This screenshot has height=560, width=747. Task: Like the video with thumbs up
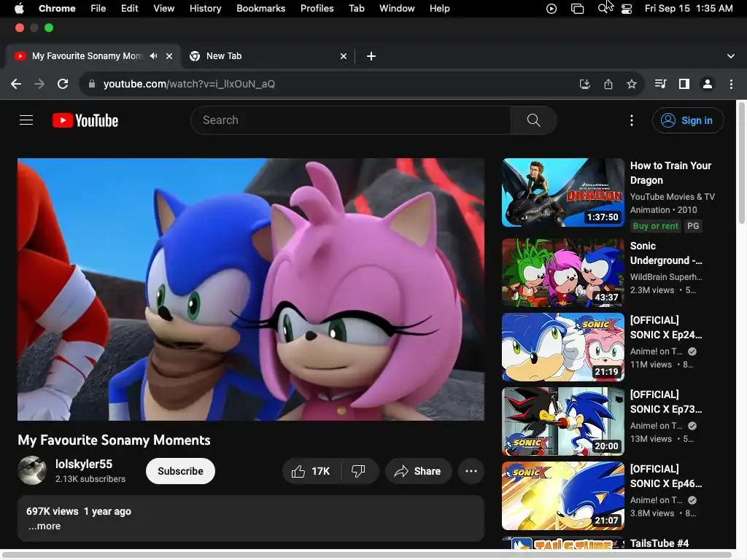(x=311, y=471)
